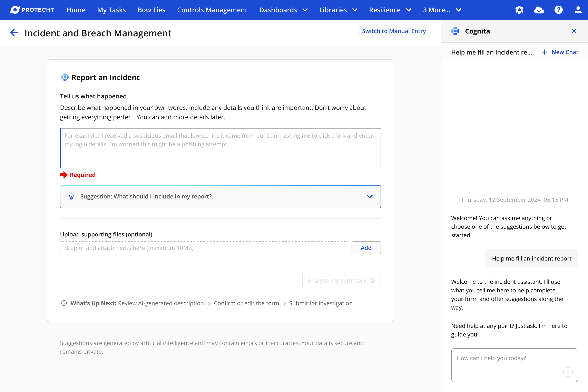Click Switch to Manual Entry
The height and width of the screenshot is (392, 588).
click(394, 31)
